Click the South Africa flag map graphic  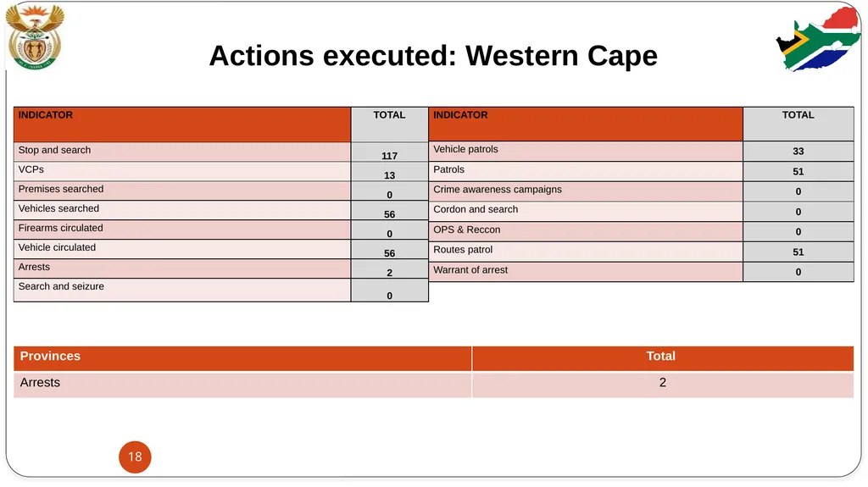tap(818, 39)
